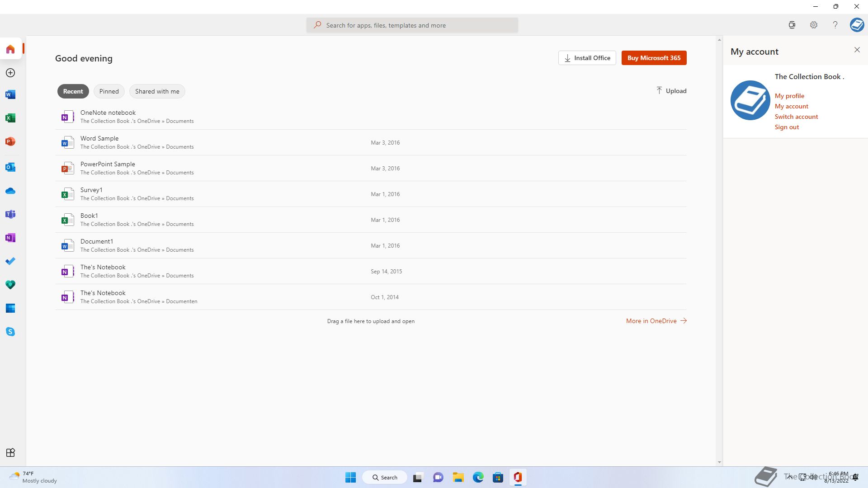This screenshot has width=868, height=488.
Task: Open OneDrive cloud icon in sidebar
Action: 10,191
